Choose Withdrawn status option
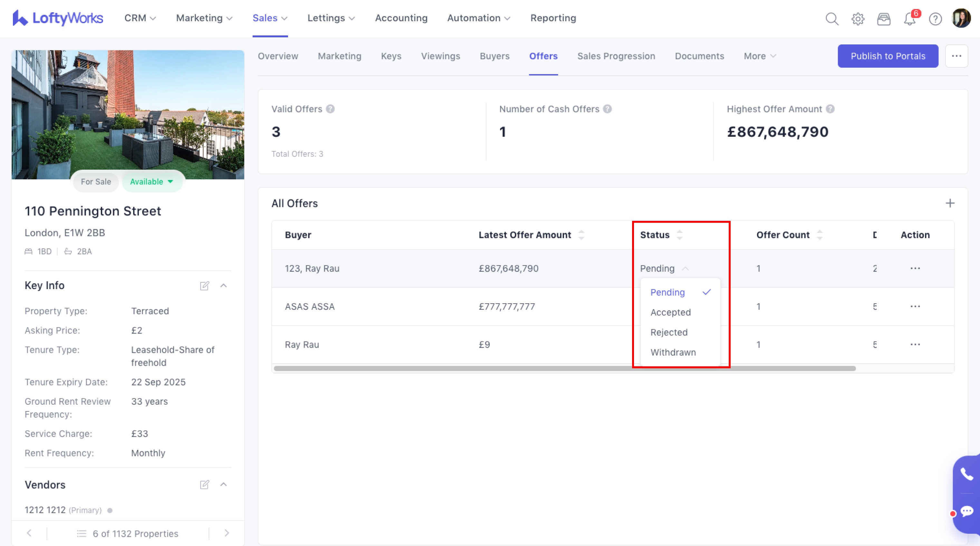The image size is (980, 546). click(673, 353)
